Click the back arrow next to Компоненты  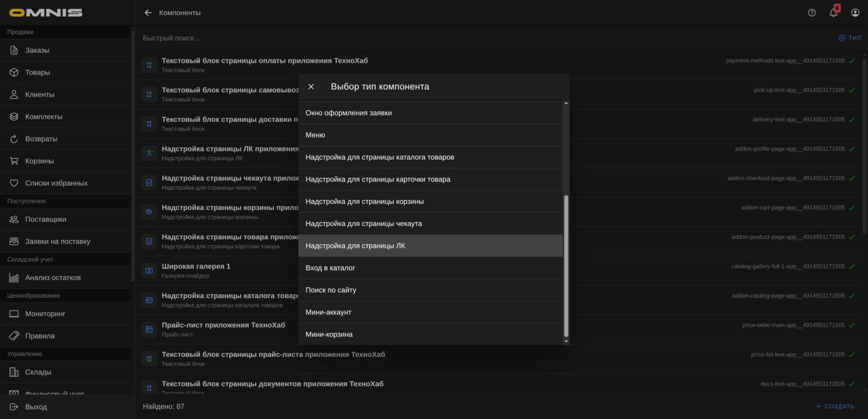(148, 13)
